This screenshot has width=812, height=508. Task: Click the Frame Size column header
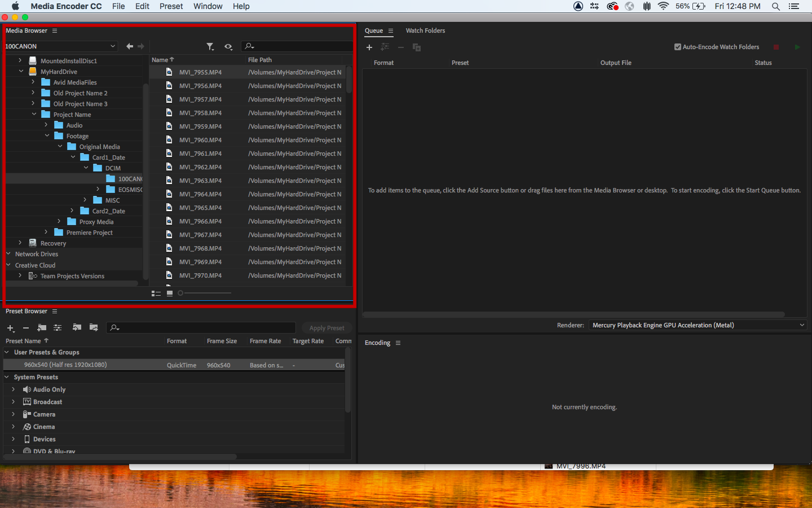click(x=222, y=341)
